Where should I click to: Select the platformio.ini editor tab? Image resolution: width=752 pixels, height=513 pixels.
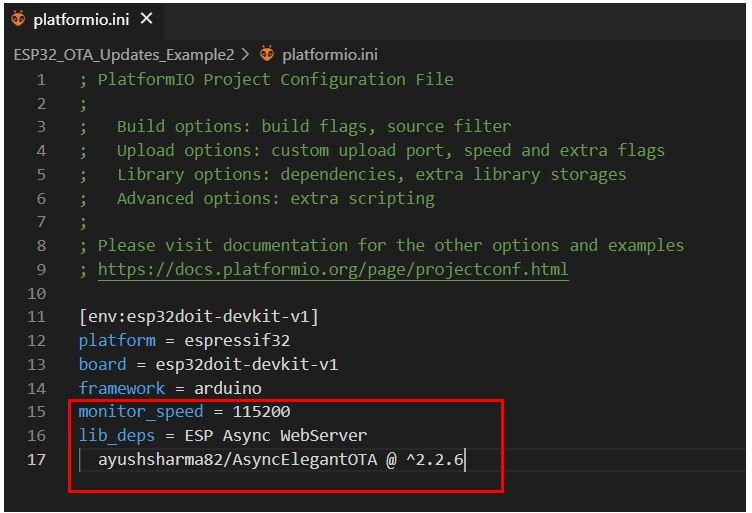point(84,20)
